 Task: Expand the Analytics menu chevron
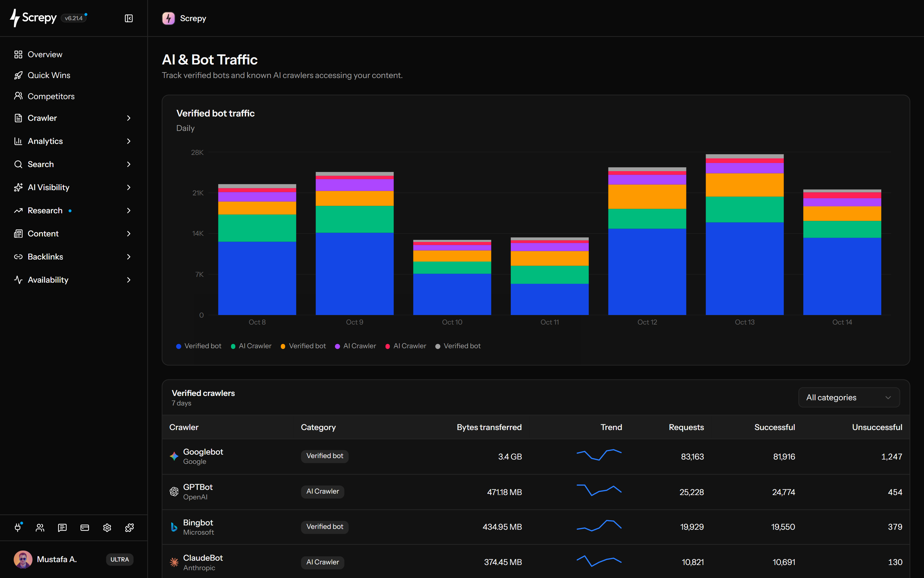129,141
